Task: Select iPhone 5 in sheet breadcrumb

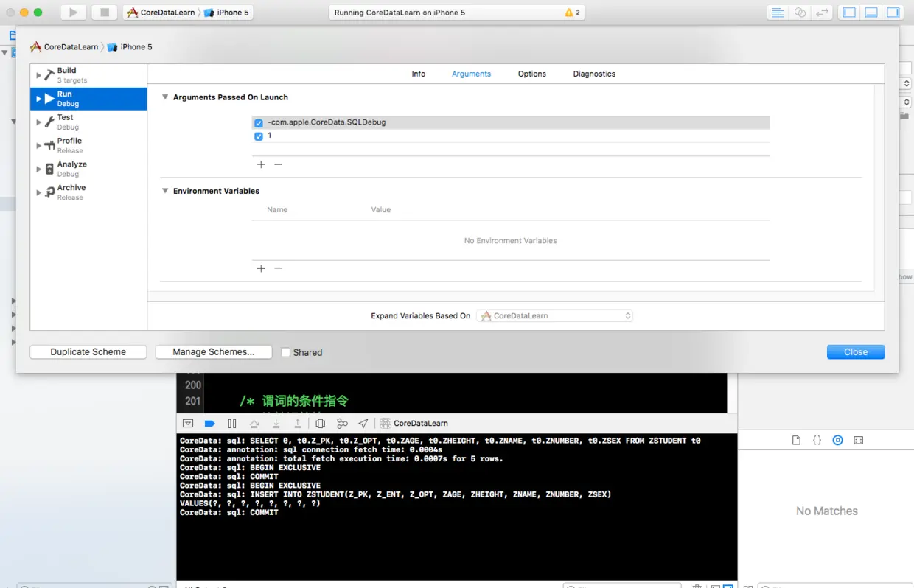Action: click(x=130, y=46)
